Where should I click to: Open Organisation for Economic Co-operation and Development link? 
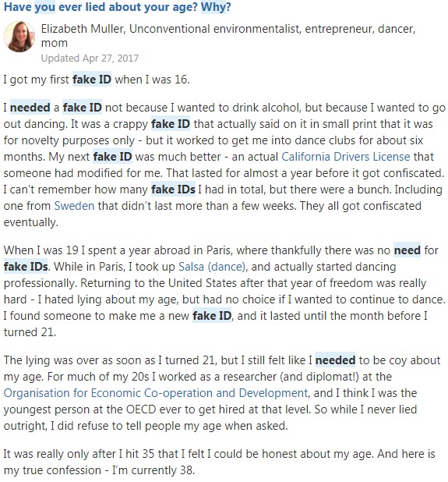coord(156,393)
